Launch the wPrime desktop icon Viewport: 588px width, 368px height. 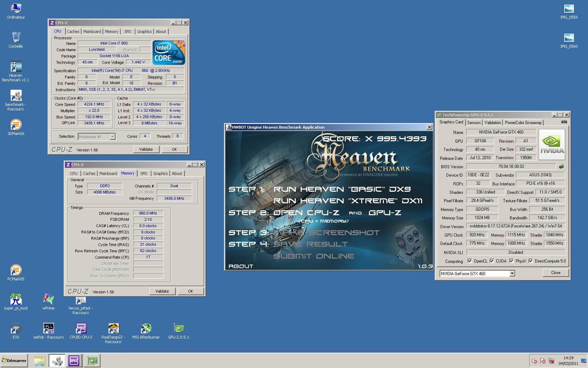[x=48, y=302]
